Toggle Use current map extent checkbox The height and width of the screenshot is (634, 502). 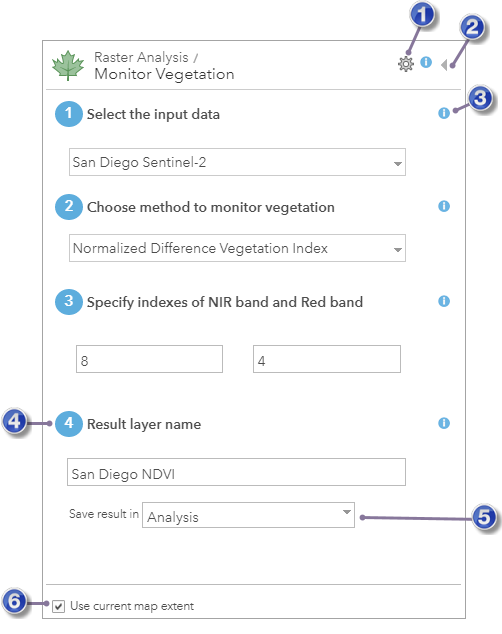(x=59, y=606)
